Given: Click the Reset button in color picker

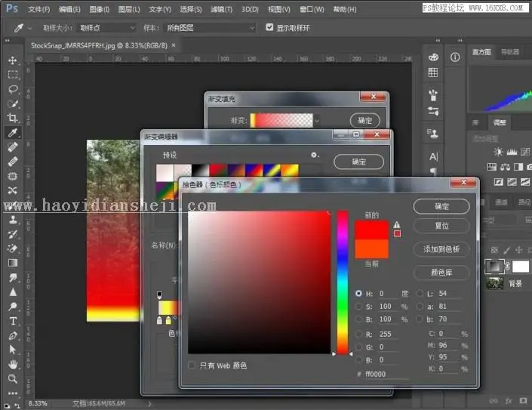Looking at the screenshot, I should (441, 226).
